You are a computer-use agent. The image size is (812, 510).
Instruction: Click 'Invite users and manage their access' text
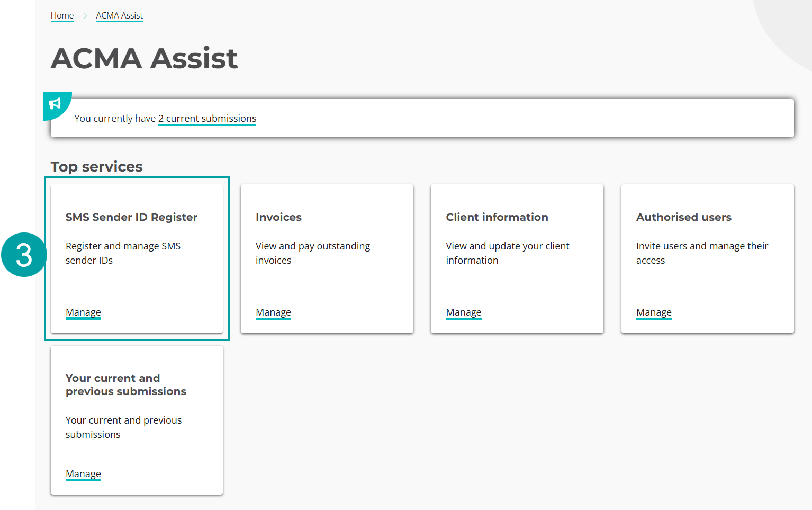(x=702, y=253)
